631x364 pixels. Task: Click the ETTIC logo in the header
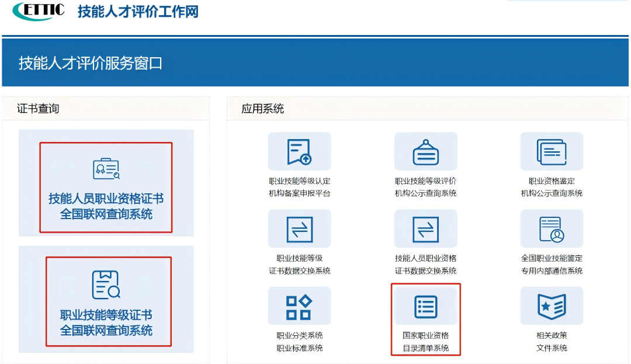click(39, 11)
